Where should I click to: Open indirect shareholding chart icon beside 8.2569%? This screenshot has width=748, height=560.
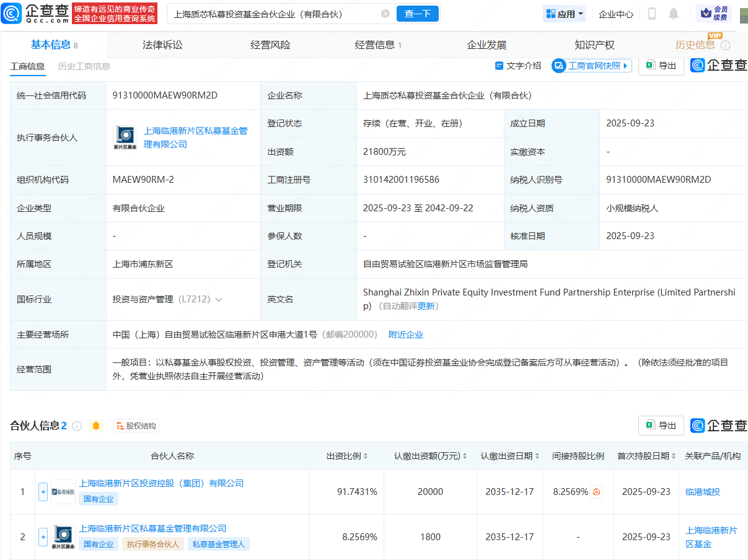click(597, 492)
